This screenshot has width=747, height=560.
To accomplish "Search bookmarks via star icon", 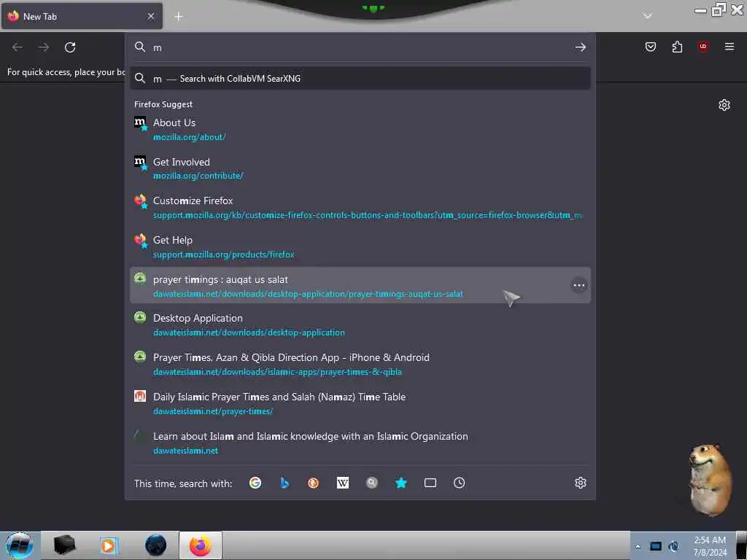I will [x=401, y=483].
